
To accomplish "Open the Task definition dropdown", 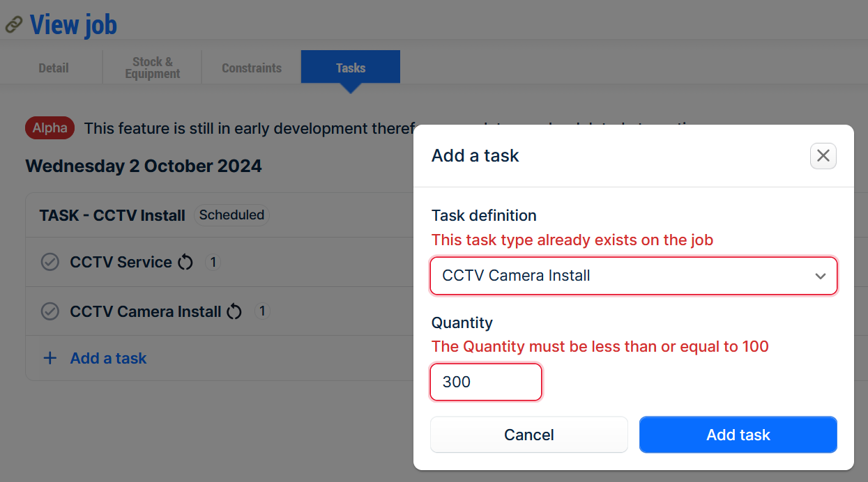I will (633, 276).
